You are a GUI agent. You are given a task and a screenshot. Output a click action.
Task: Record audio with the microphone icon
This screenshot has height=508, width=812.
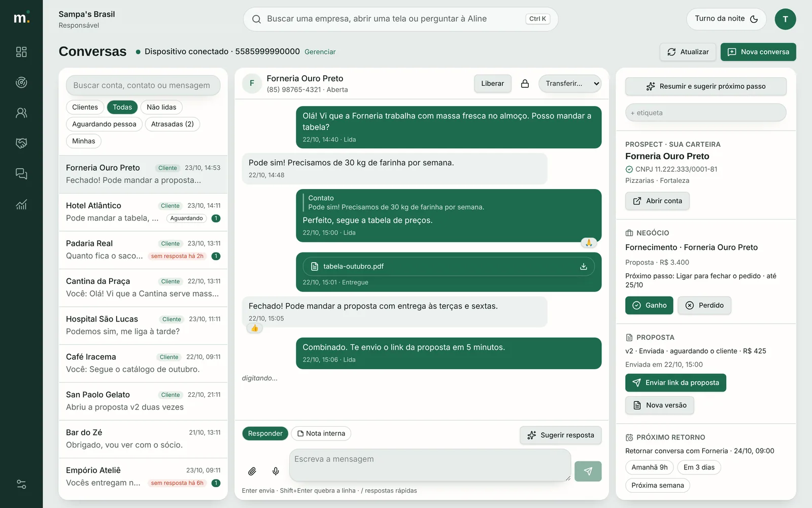276,471
